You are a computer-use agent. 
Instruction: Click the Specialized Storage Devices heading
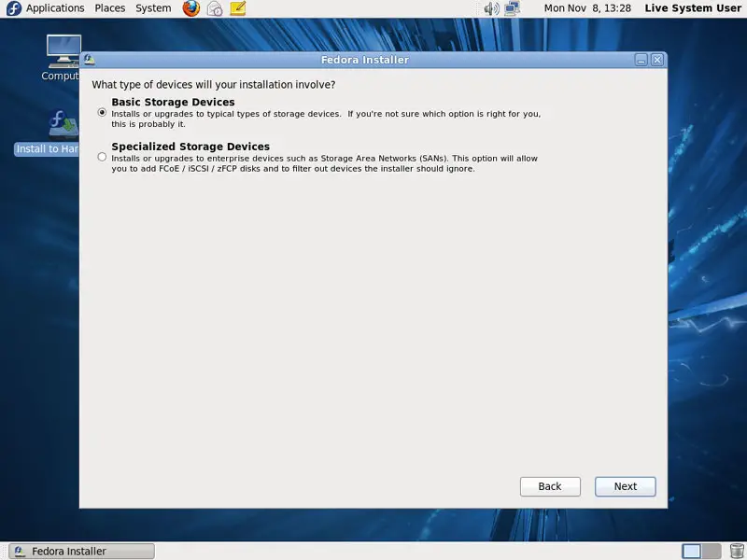point(190,147)
